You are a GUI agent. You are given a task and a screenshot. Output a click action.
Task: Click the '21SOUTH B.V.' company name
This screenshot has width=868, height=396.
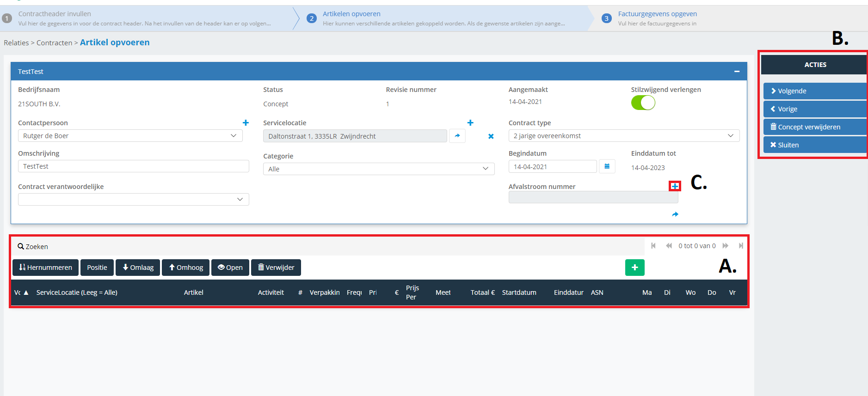click(x=39, y=104)
